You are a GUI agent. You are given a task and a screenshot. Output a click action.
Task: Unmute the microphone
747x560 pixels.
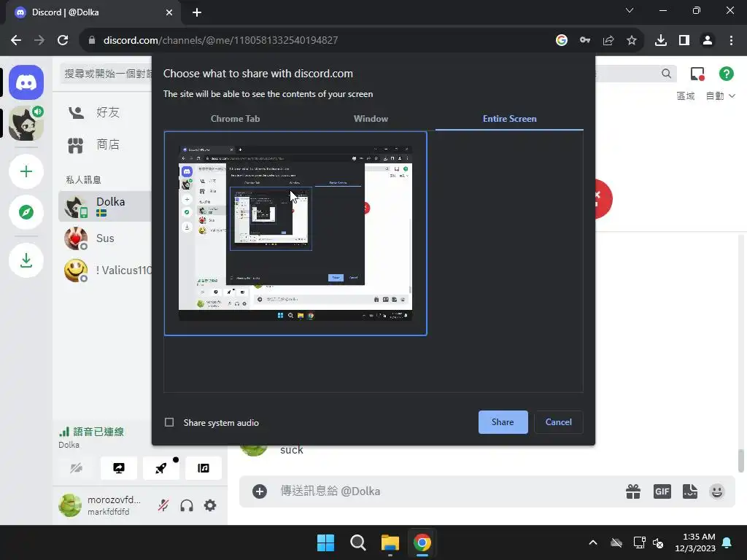163,505
